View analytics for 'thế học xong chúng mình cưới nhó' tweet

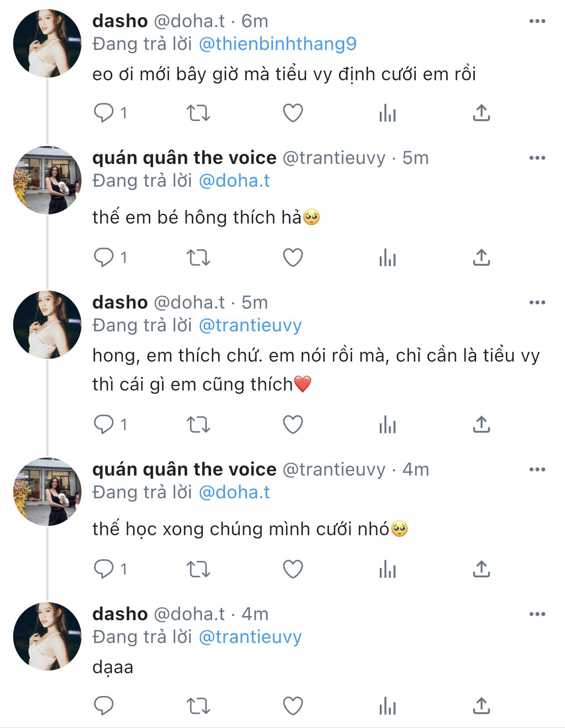click(x=388, y=569)
